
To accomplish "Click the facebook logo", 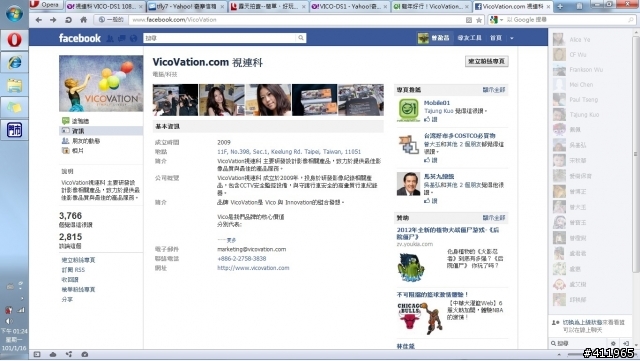I will (80, 38).
